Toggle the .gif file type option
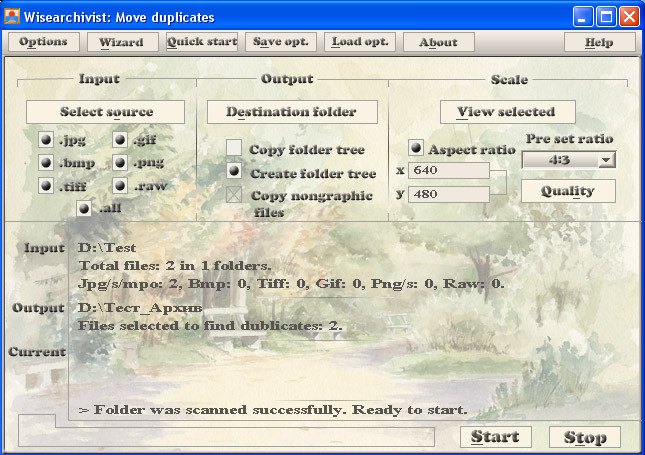 [120, 140]
